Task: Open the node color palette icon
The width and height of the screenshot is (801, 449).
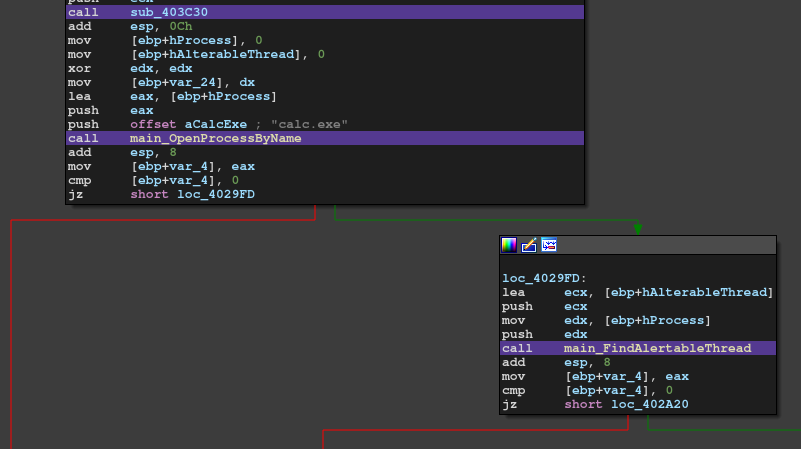Action: (509, 245)
